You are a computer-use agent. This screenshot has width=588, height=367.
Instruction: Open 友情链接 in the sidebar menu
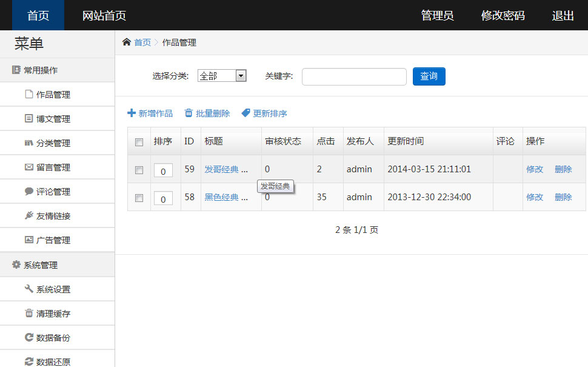pyautogui.click(x=58, y=216)
